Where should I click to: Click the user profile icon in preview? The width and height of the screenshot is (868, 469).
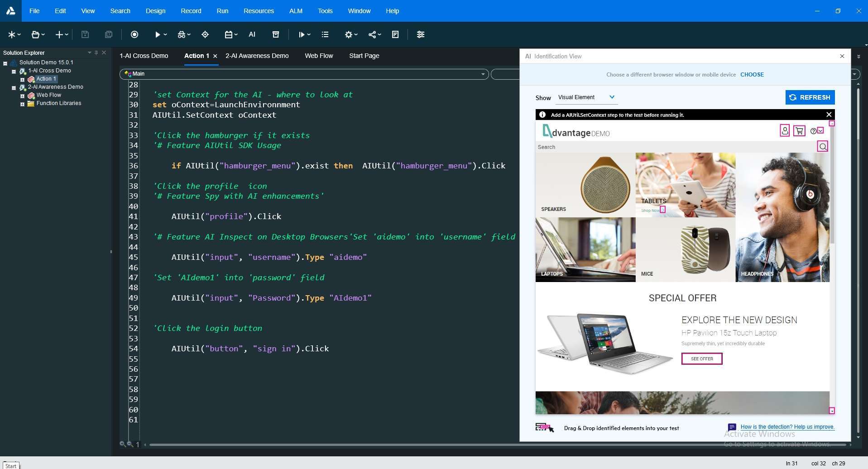click(785, 131)
